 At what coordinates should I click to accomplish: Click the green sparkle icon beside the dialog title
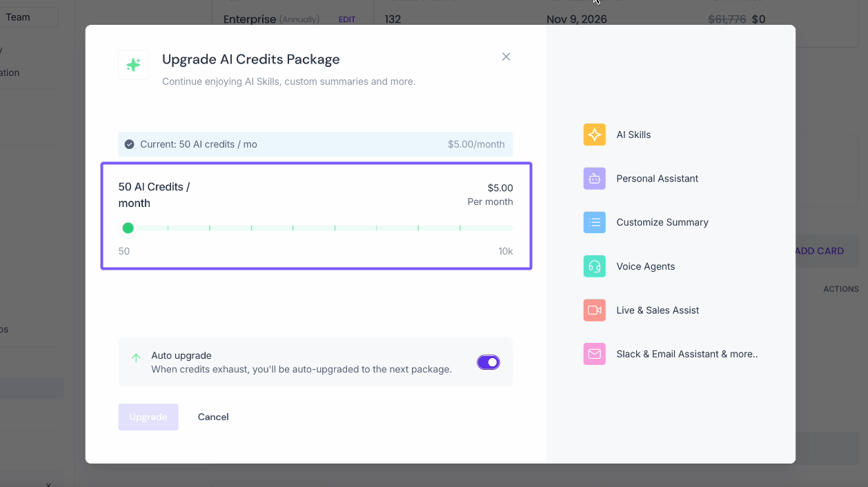click(133, 65)
